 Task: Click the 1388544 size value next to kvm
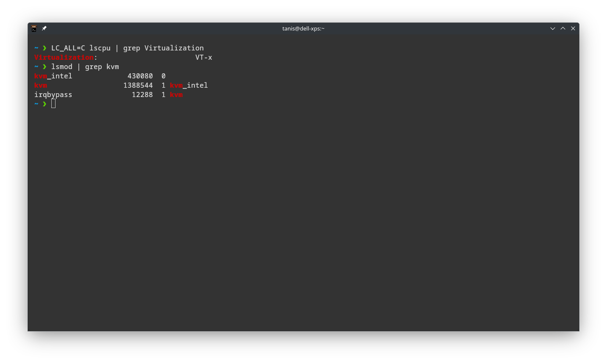click(138, 85)
